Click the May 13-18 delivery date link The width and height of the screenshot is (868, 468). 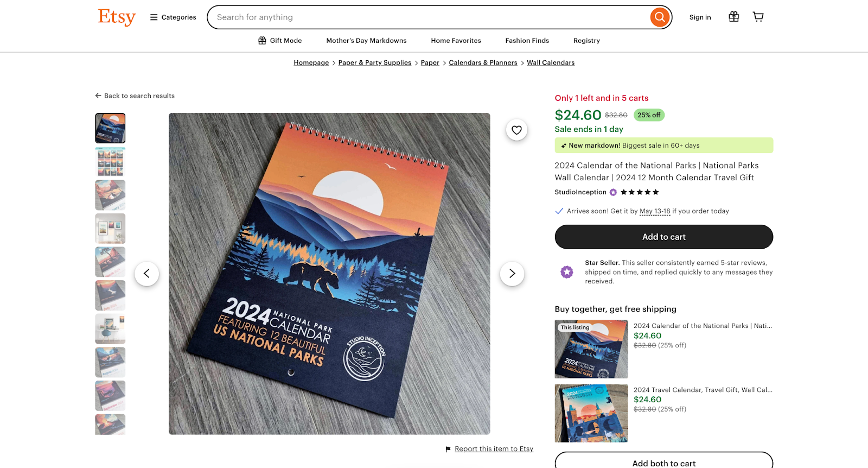[x=655, y=211]
